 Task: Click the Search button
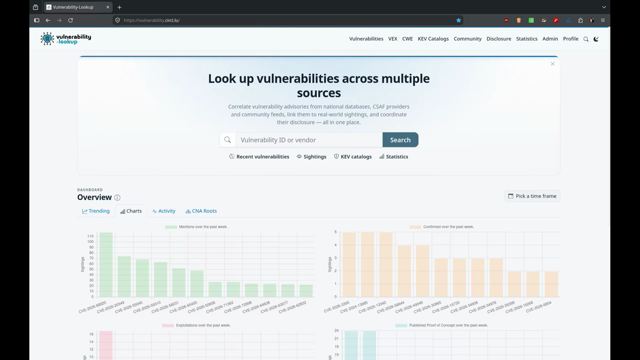tap(400, 140)
